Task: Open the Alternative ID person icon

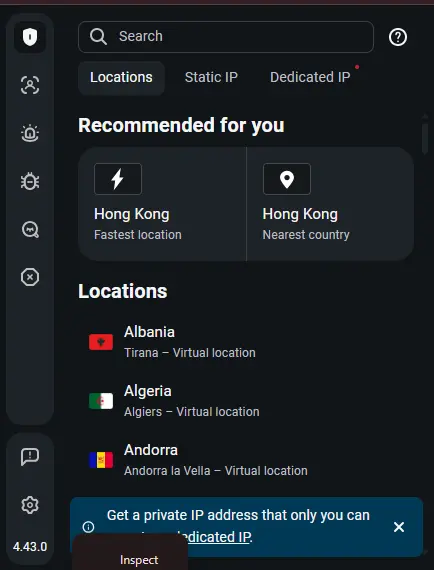Action: (30, 85)
